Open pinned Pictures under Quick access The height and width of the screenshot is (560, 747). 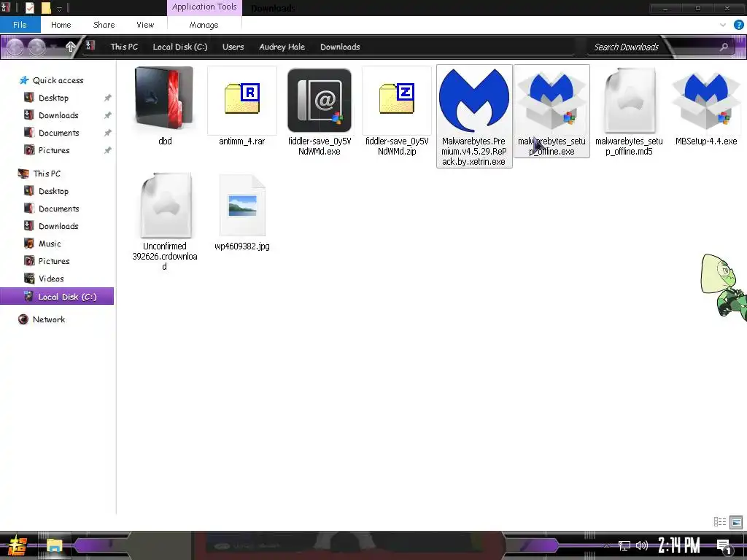[x=54, y=150]
